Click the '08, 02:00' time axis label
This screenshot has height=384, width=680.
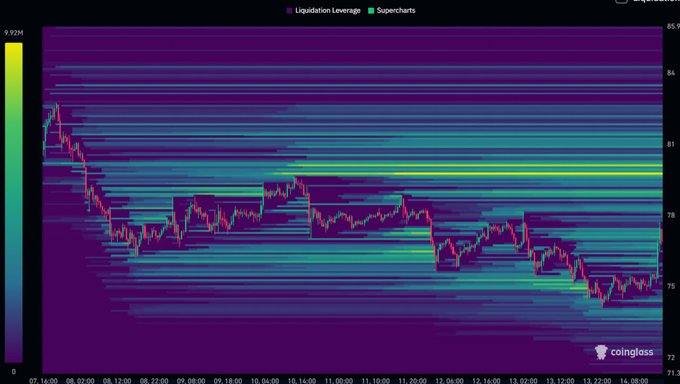[80, 381]
